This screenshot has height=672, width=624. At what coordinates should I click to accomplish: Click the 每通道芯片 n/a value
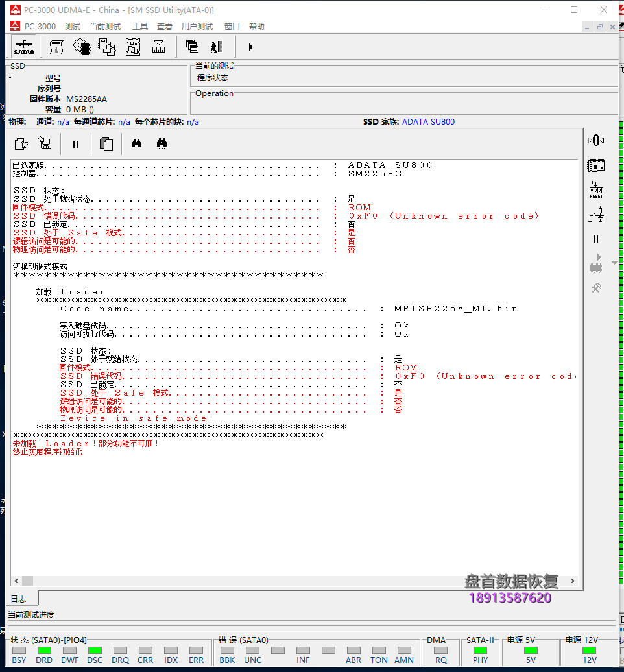(x=125, y=122)
